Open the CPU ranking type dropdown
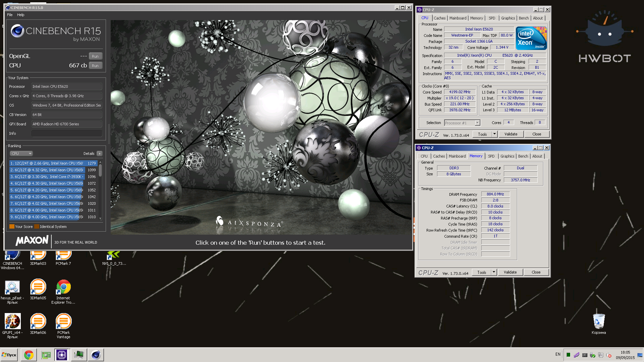This screenshot has height=362, width=644. pos(21,154)
